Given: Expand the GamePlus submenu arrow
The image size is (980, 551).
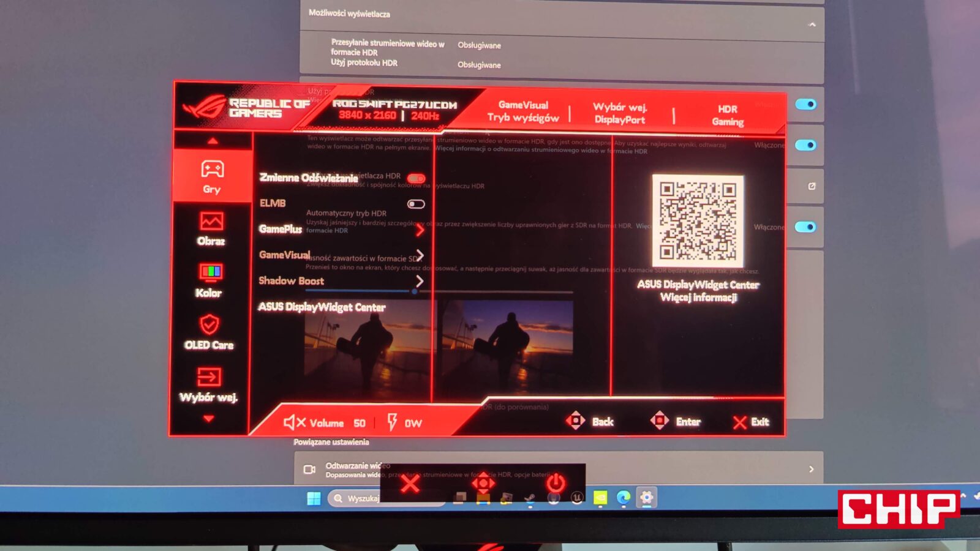Looking at the screenshot, I should pyautogui.click(x=420, y=230).
